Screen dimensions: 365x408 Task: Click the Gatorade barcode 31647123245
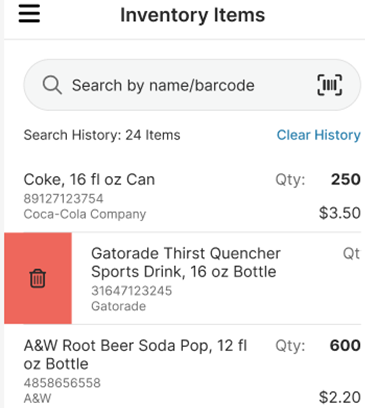pyautogui.click(x=132, y=291)
